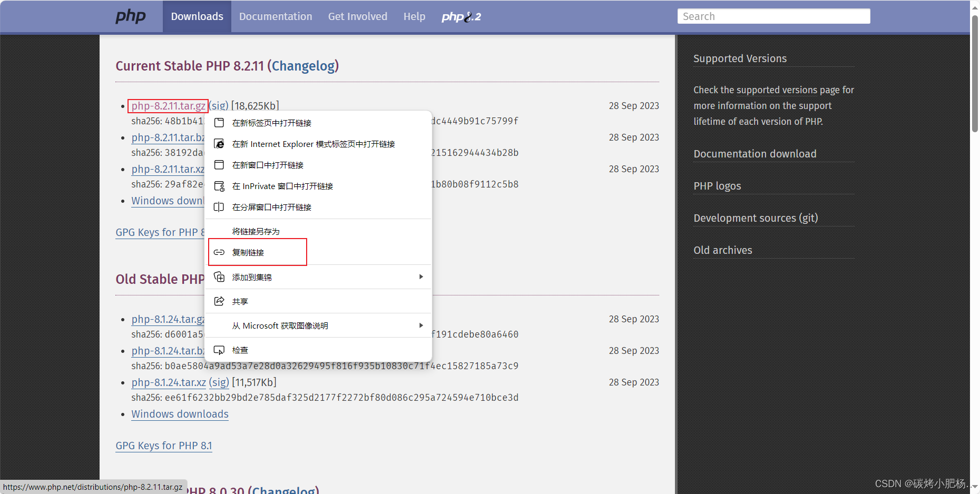Select 在分屏窗口中打开链接 entry
This screenshot has width=980, height=494.
[318, 207]
